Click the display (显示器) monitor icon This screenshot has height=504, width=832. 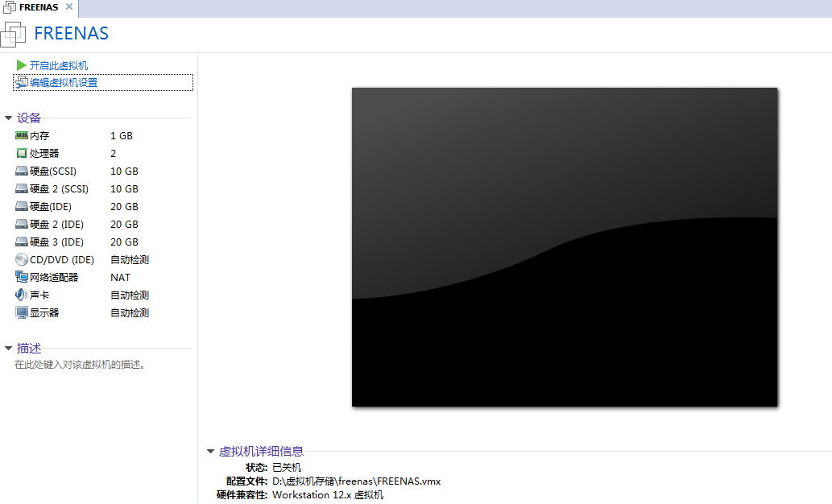(22, 312)
